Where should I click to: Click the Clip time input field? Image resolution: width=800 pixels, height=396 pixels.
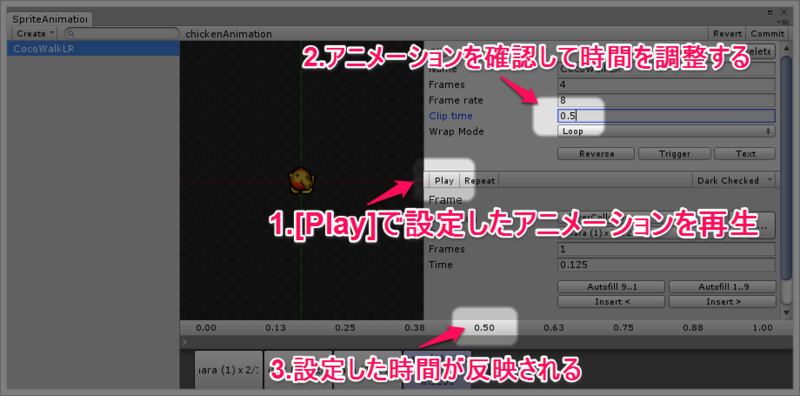pos(666,116)
